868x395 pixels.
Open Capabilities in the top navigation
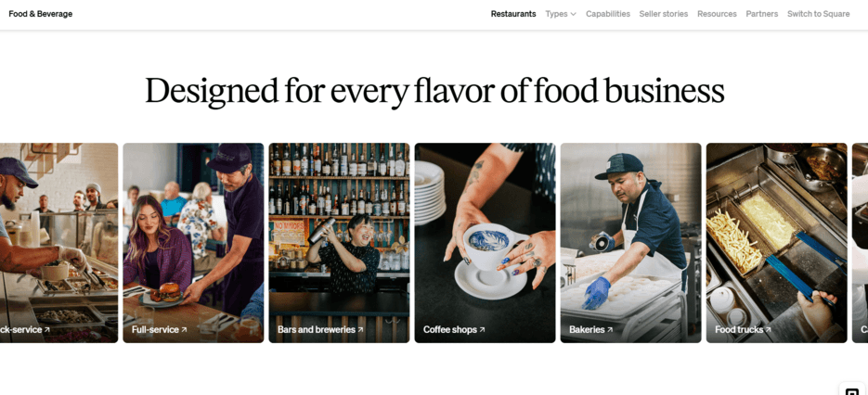(608, 14)
